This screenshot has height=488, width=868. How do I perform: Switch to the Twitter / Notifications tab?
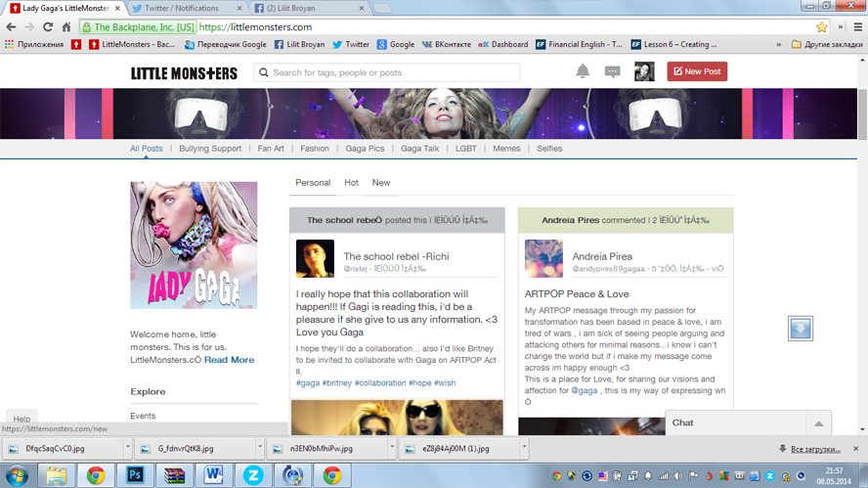(187, 8)
